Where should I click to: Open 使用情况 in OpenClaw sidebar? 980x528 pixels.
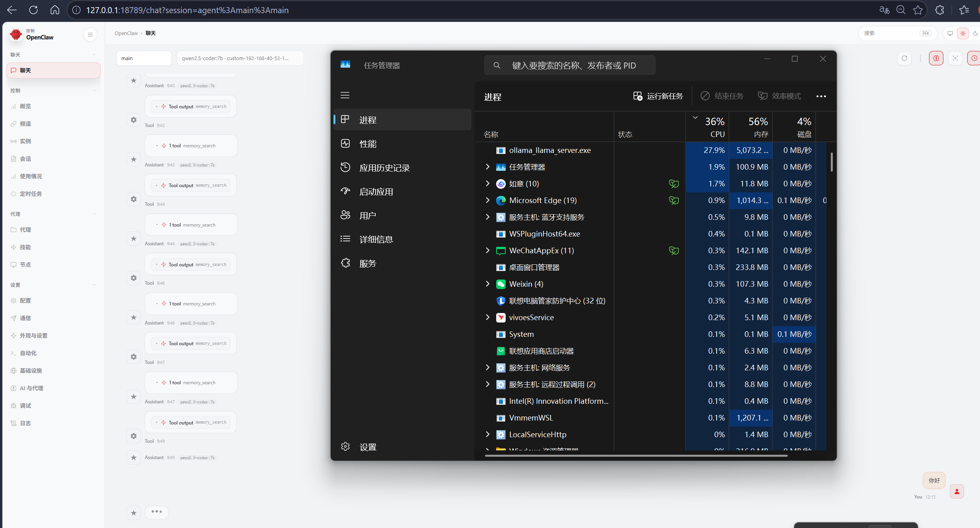[53, 176]
